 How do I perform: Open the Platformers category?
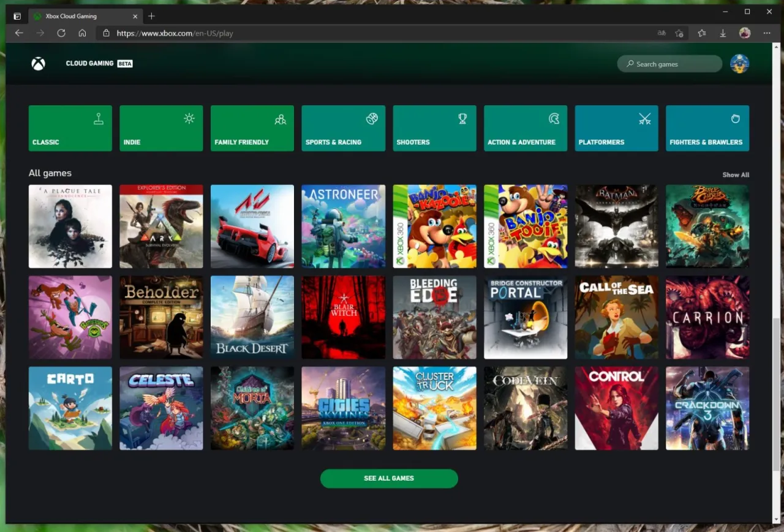pos(616,128)
